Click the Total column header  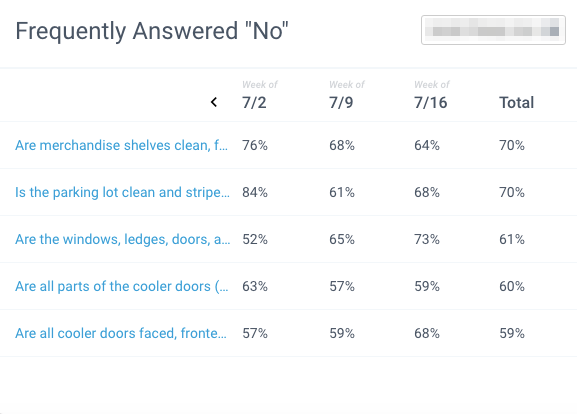coord(516,103)
